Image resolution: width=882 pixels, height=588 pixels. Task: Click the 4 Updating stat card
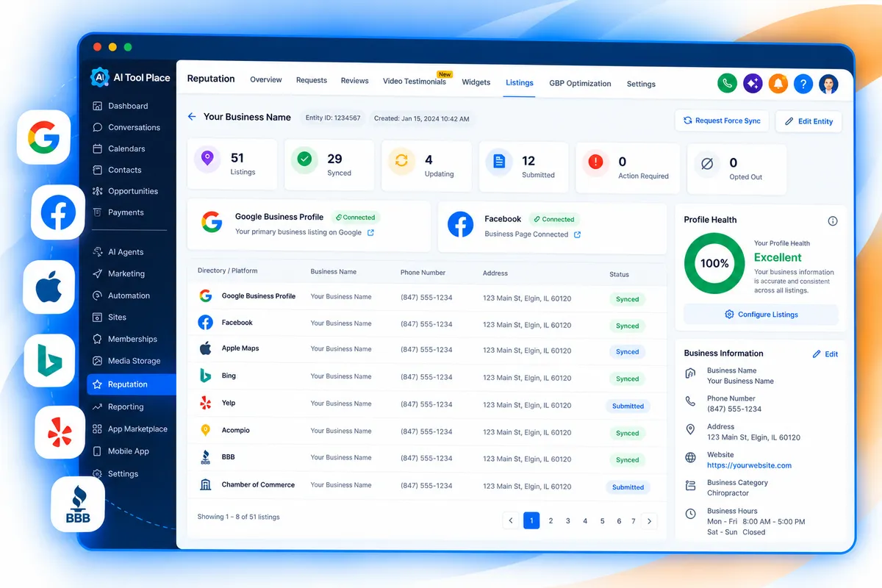click(x=426, y=167)
